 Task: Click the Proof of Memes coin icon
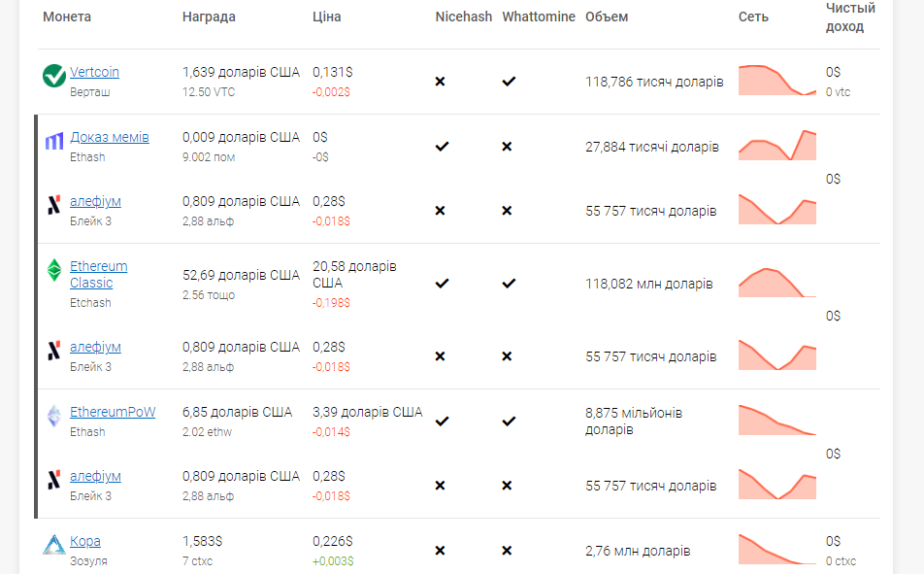tap(54, 141)
